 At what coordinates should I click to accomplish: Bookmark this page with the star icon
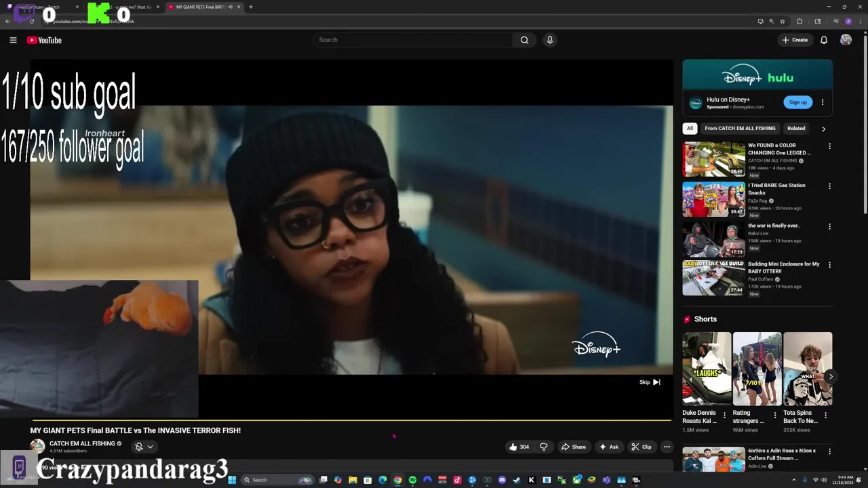[x=782, y=21]
